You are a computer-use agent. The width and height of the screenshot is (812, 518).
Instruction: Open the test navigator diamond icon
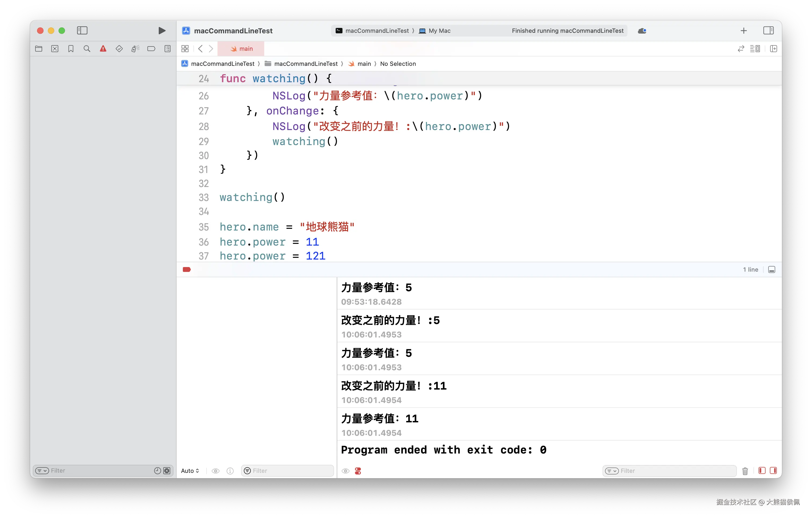[119, 49]
